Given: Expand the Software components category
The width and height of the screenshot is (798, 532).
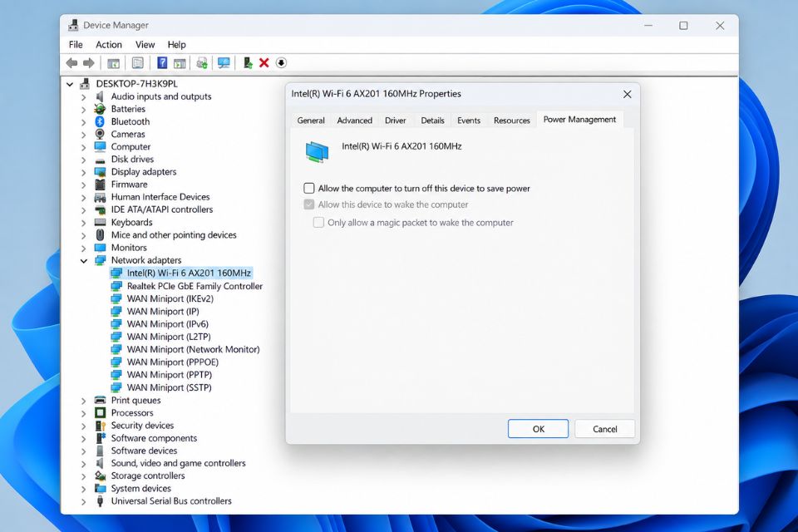Looking at the screenshot, I should (83, 439).
